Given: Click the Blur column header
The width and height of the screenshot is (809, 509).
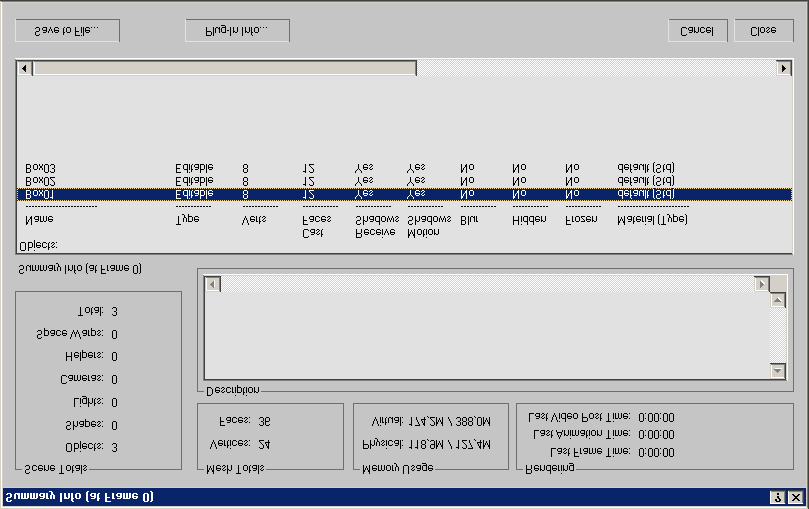Looking at the screenshot, I should coord(469,220).
